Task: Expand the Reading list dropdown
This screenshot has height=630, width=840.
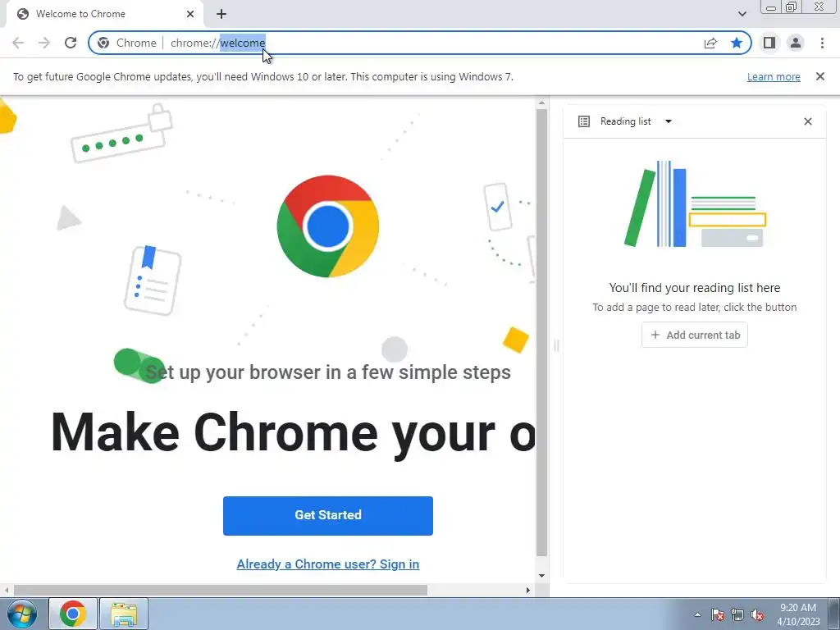Action: tap(668, 121)
